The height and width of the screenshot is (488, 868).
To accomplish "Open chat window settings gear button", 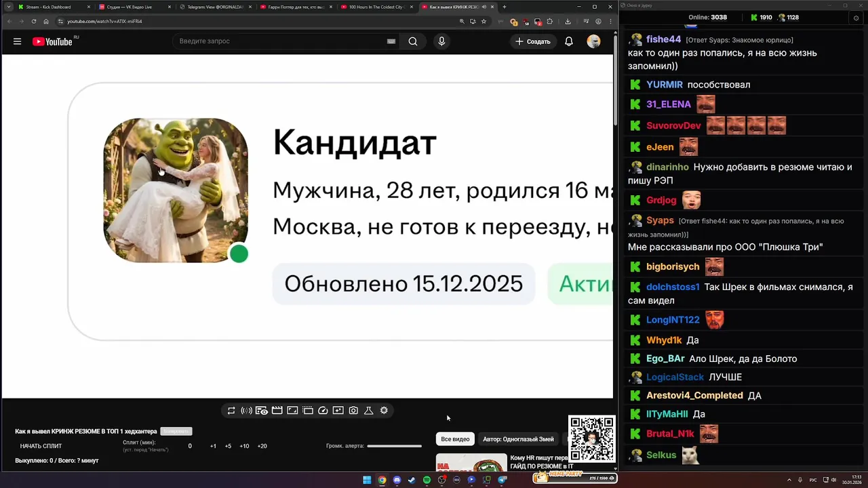I will [x=856, y=18].
